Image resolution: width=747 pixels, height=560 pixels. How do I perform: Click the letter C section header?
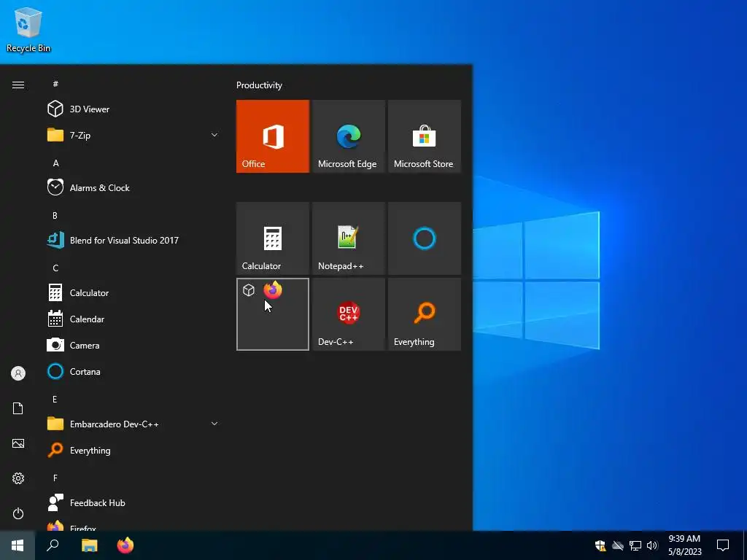click(55, 268)
